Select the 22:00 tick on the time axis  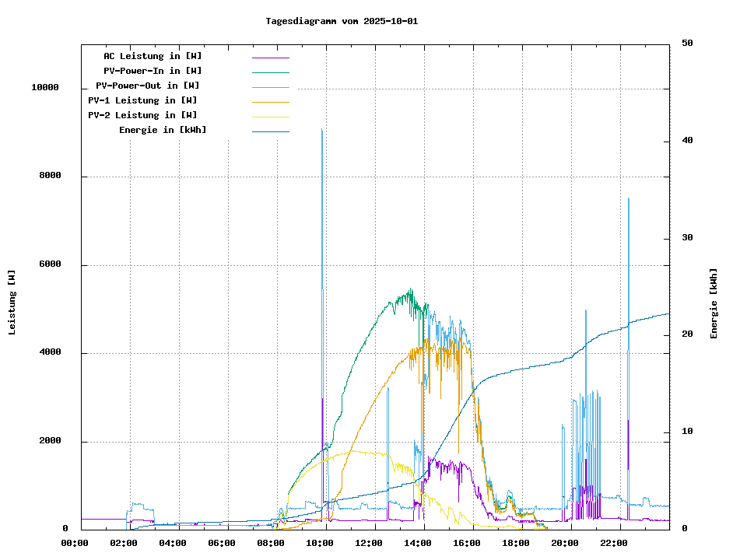click(613, 543)
